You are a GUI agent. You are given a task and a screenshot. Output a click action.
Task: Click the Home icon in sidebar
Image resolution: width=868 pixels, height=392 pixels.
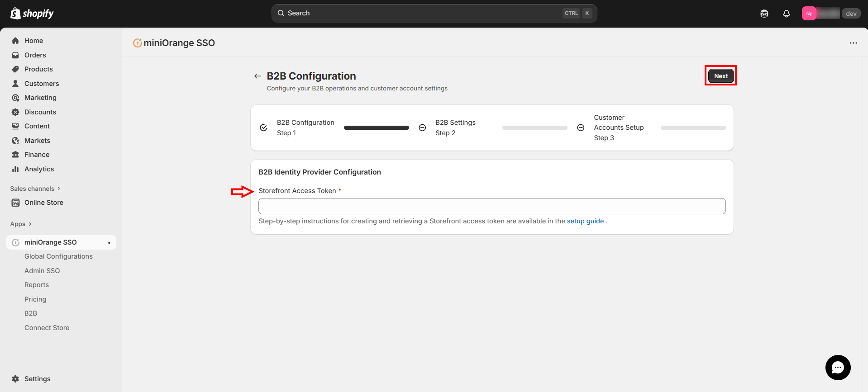(x=15, y=41)
